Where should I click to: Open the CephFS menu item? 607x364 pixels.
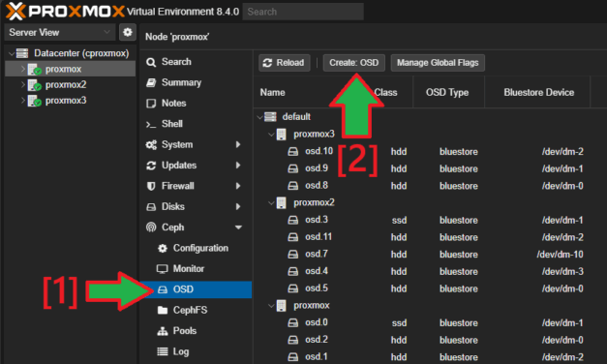[x=196, y=310]
